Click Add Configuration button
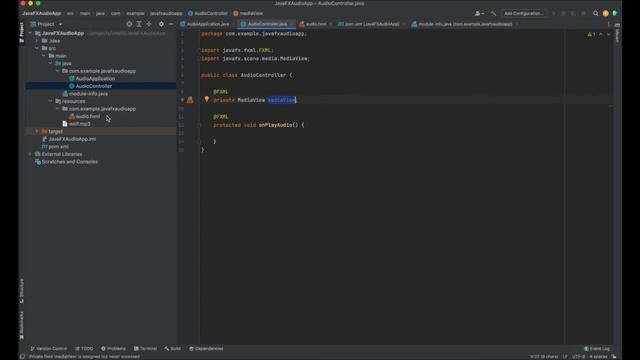Image resolution: width=640 pixels, height=360 pixels. point(524,13)
